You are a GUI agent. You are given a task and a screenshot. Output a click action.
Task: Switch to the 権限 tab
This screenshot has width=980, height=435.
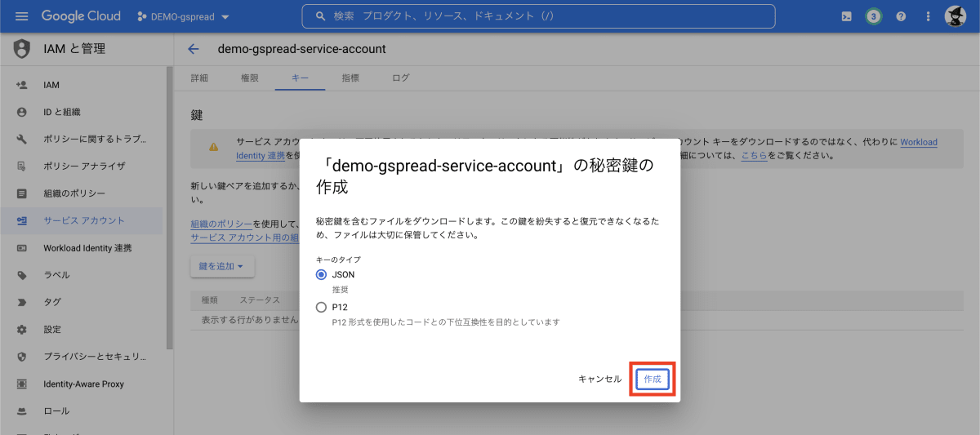(250, 78)
